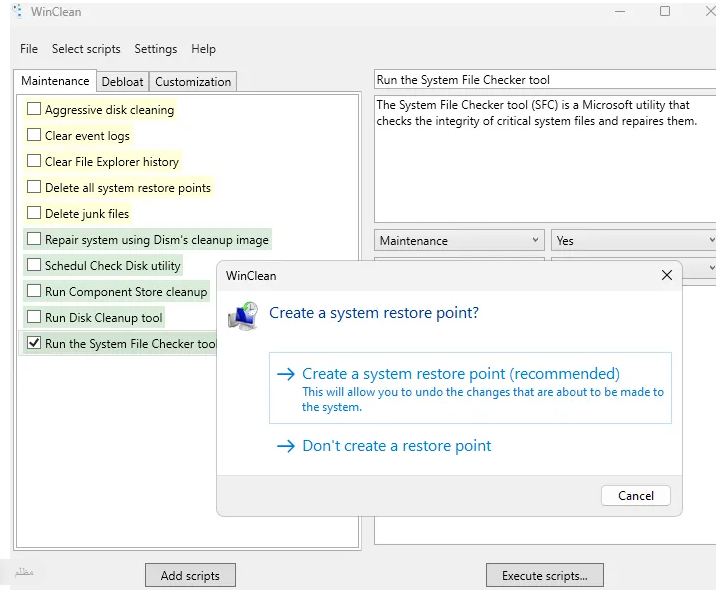Open the Help menu

203,49
